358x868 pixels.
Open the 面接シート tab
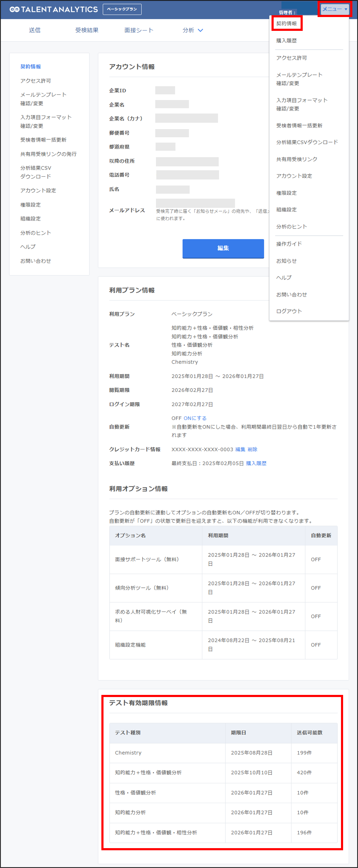(139, 30)
